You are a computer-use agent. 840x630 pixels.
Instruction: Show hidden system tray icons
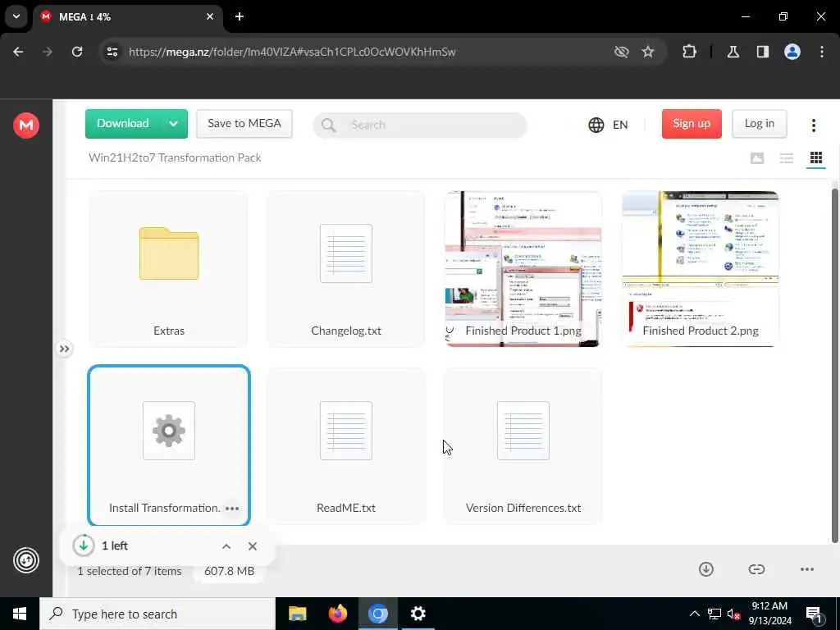coord(694,614)
